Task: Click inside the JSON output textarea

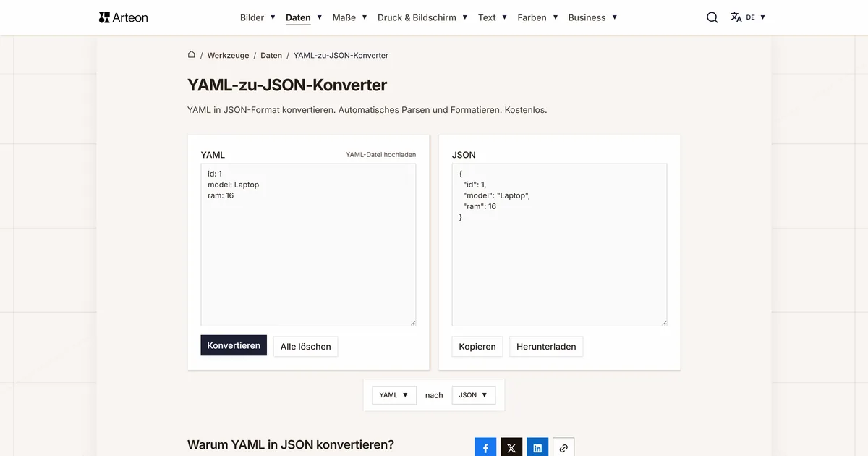Action: (559, 245)
